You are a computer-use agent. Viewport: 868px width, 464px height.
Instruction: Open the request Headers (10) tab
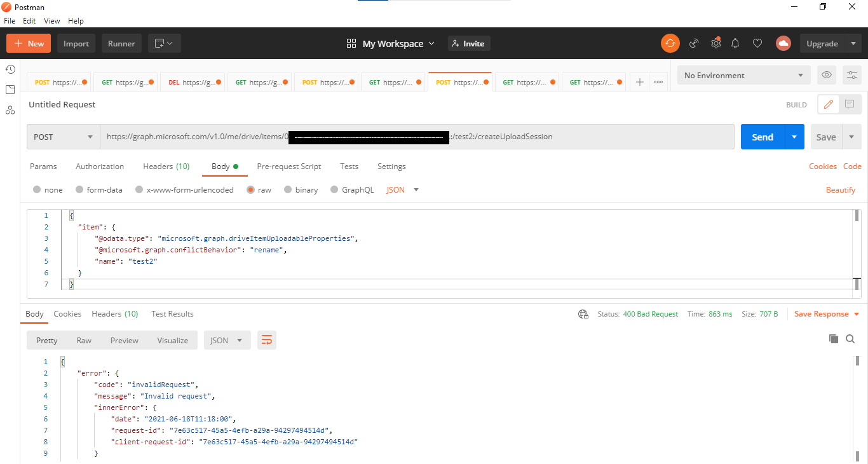(x=166, y=166)
